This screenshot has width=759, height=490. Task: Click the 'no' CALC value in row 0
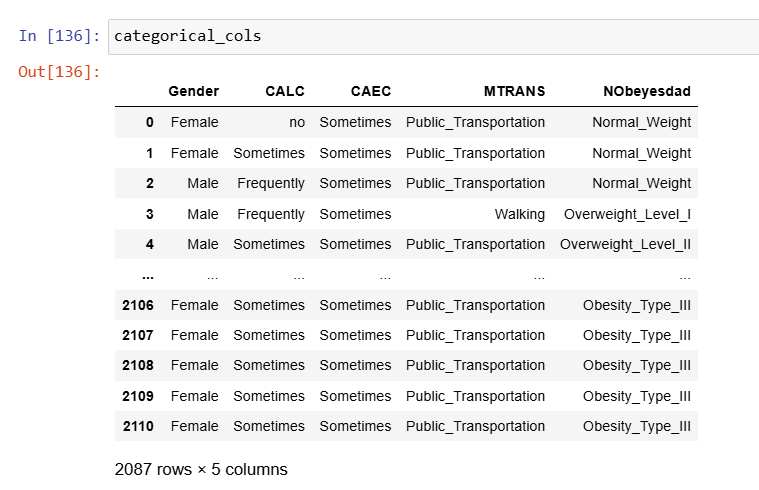297,122
